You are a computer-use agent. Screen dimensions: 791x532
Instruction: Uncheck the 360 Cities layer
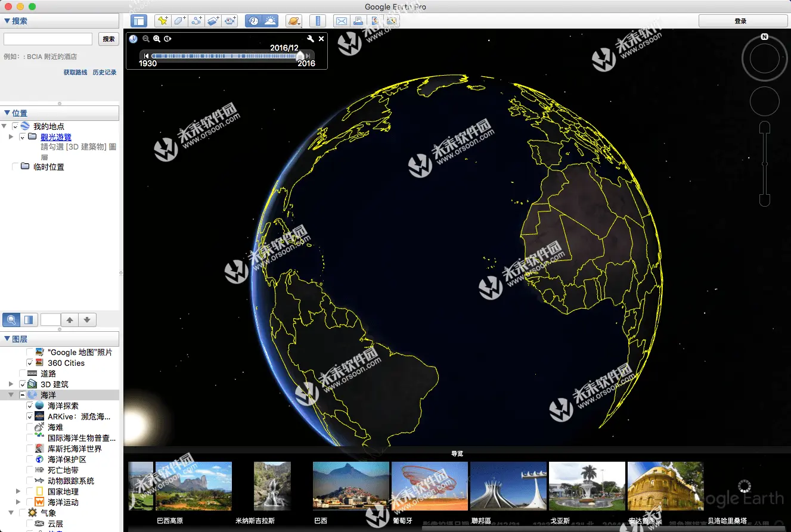coord(30,363)
